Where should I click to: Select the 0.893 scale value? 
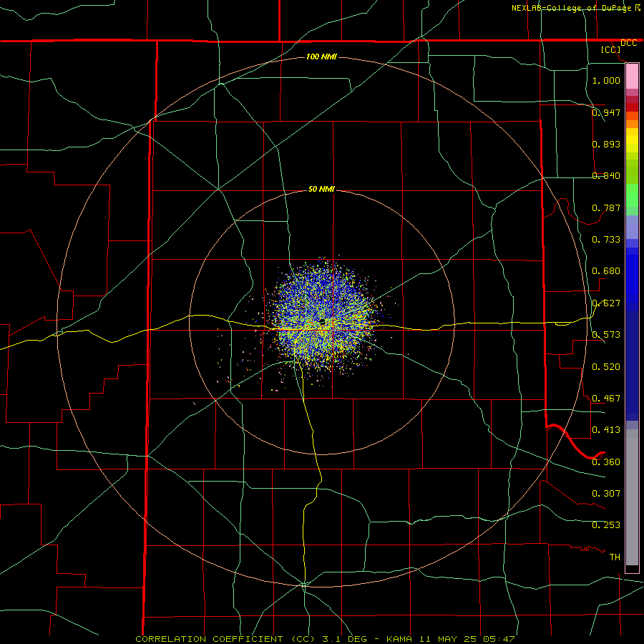coord(606,144)
